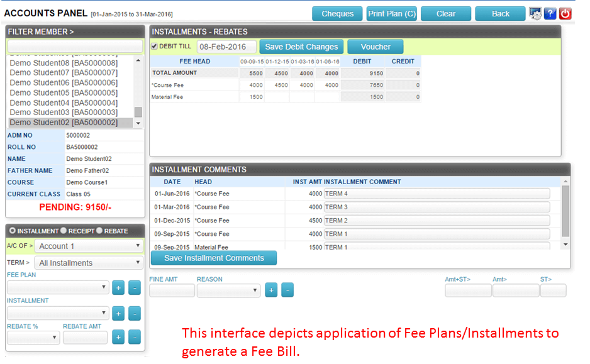This screenshot has height=364, width=590.
Task: Click the plus icon beside REBATE AMT
Action: [x=118, y=337]
